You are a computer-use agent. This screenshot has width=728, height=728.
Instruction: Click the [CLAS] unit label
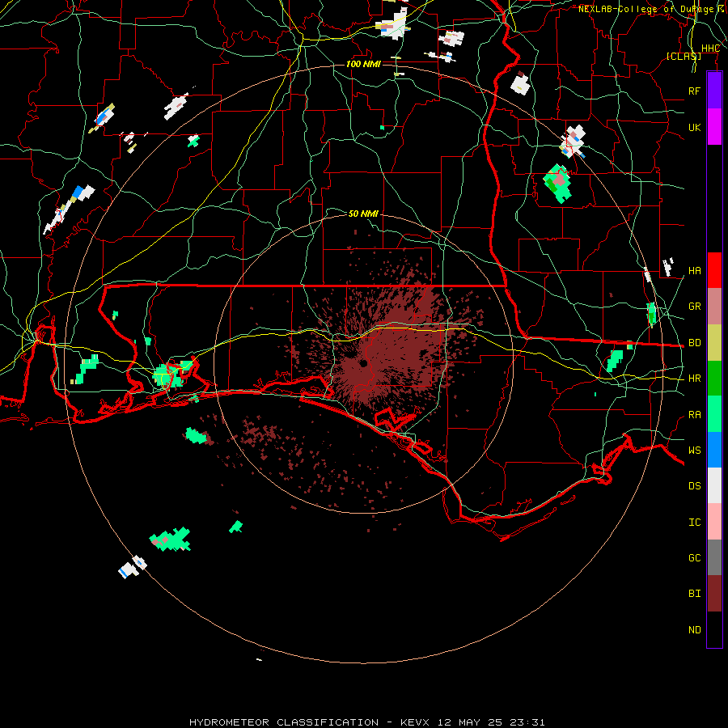click(684, 56)
